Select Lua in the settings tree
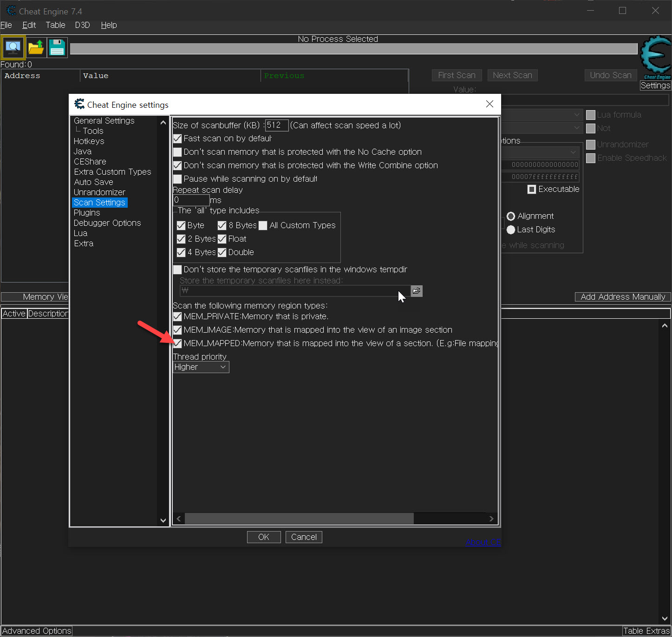This screenshot has height=637, width=672. point(80,233)
